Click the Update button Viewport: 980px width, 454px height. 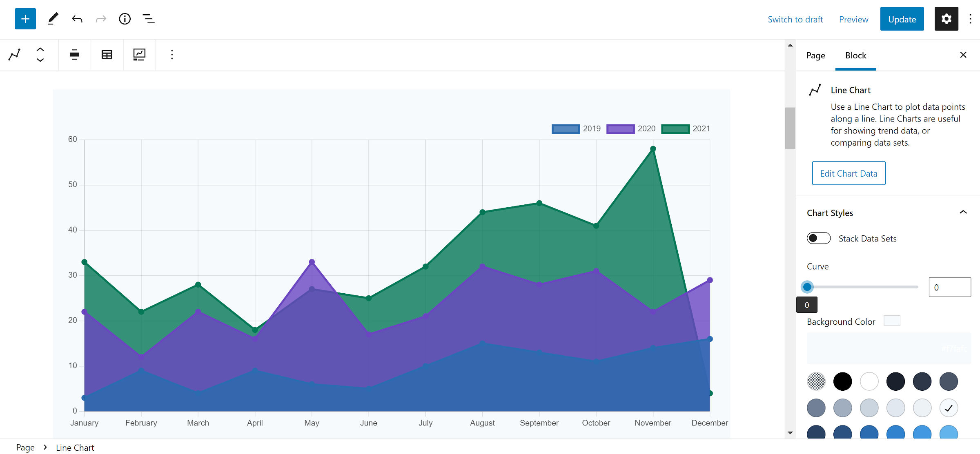point(902,19)
